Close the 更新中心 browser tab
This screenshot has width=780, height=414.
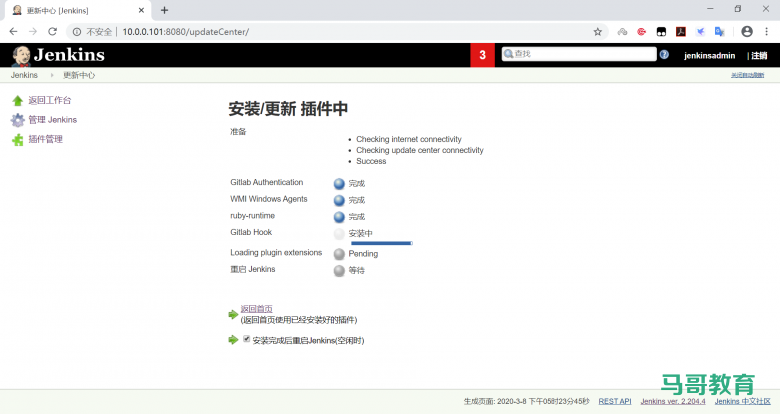coord(141,10)
